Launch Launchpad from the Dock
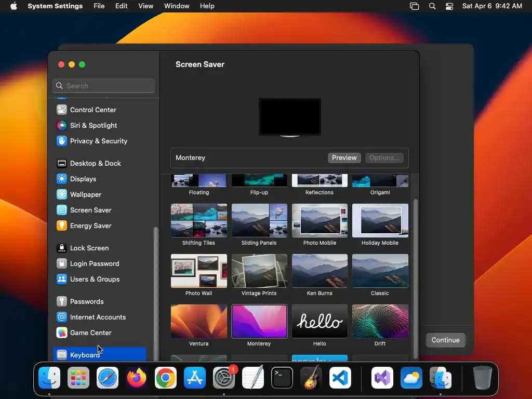 point(78,378)
